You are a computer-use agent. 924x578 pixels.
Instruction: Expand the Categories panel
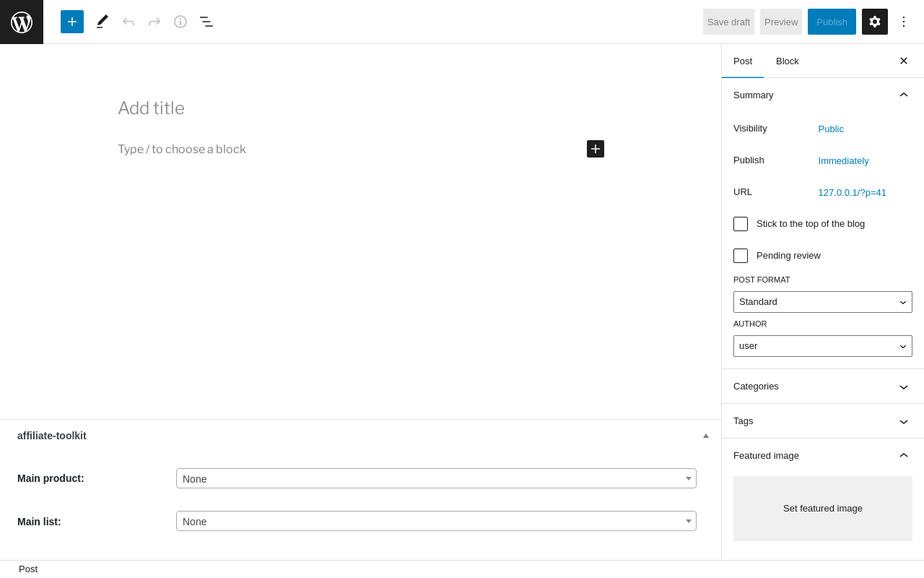click(x=823, y=387)
